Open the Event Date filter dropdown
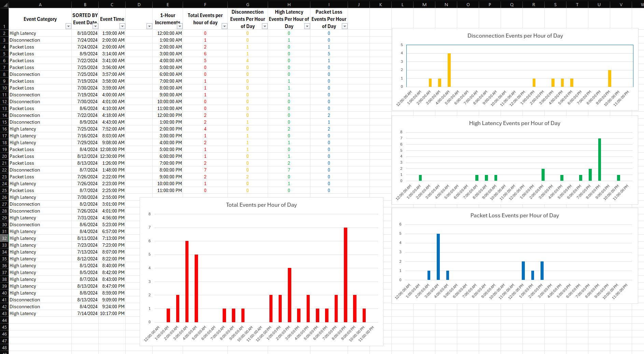The height and width of the screenshot is (354, 644). 95,26
